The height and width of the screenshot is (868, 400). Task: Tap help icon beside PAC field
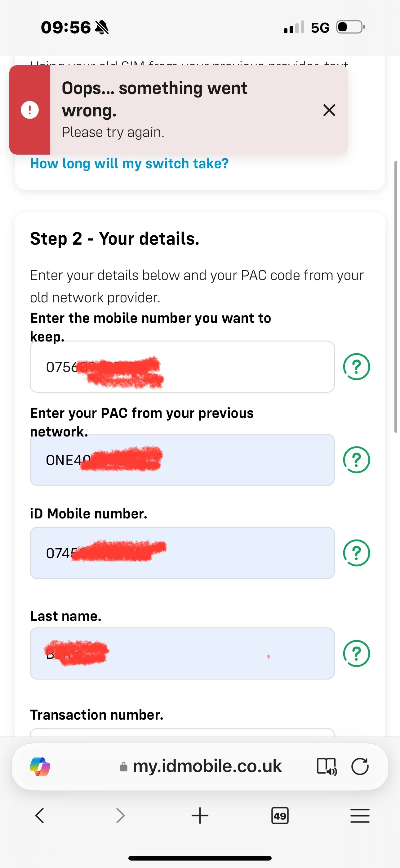[356, 460]
